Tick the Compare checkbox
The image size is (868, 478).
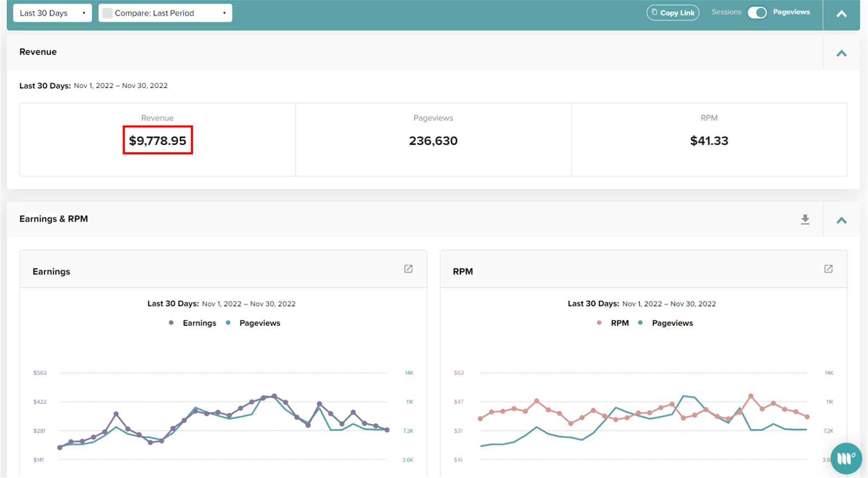107,13
